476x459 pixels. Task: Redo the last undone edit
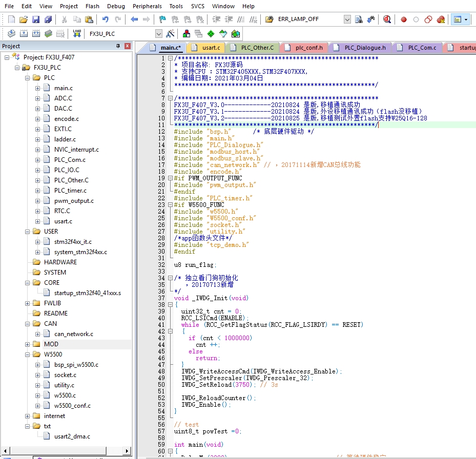pos(118,19)
